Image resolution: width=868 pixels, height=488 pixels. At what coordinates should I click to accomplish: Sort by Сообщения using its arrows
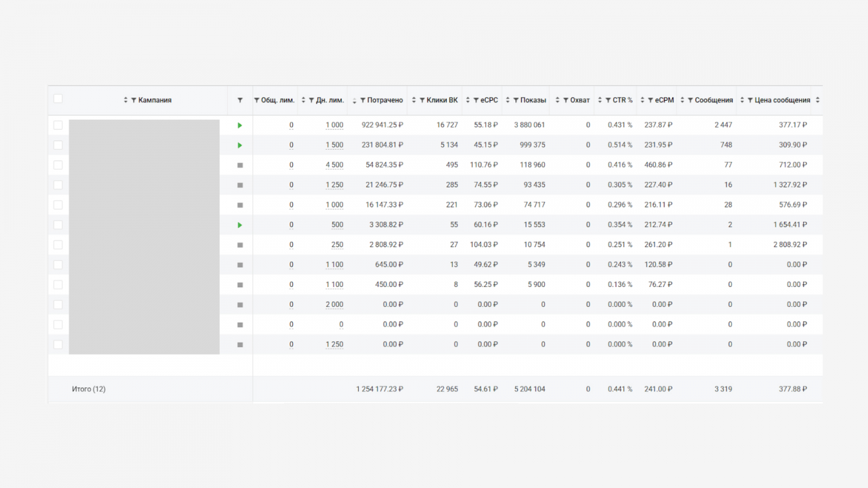[682, 100]
